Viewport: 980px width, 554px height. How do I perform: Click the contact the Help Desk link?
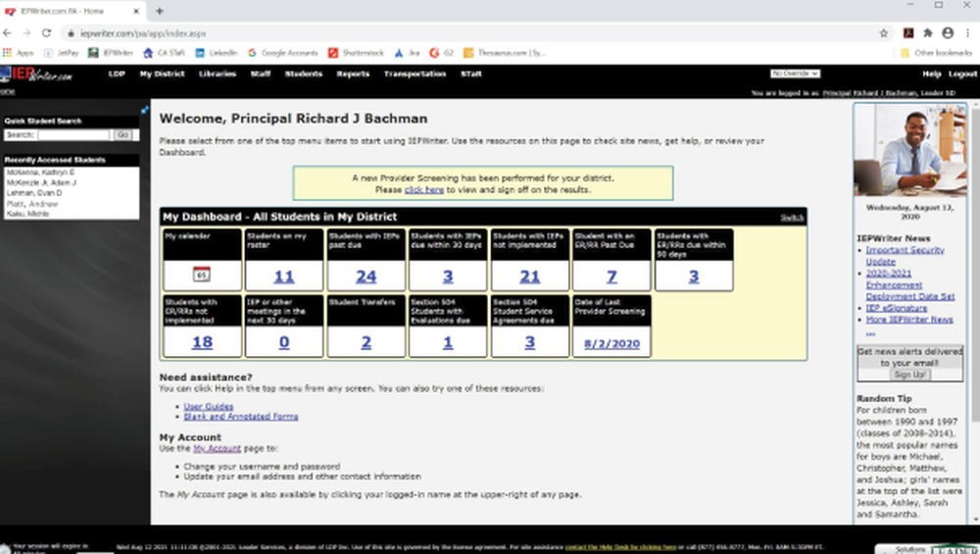(x=620, y=547)
